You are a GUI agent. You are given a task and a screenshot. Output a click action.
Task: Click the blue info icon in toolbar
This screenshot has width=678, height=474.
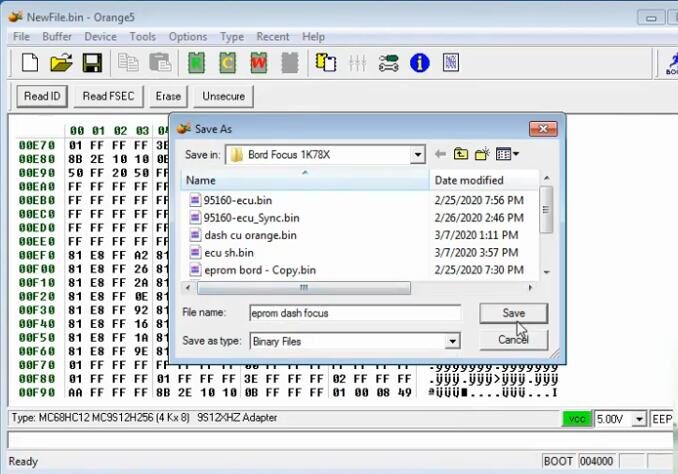(x=420, y=63)
